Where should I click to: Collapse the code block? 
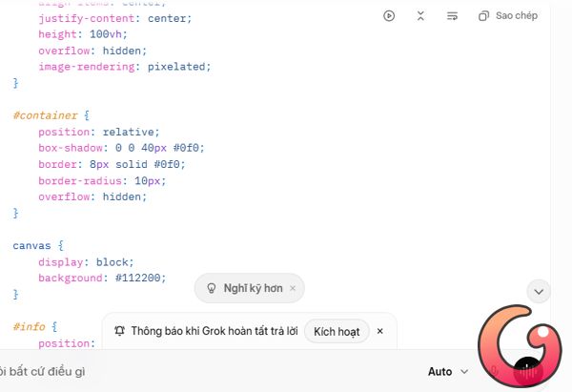[420, 16]
